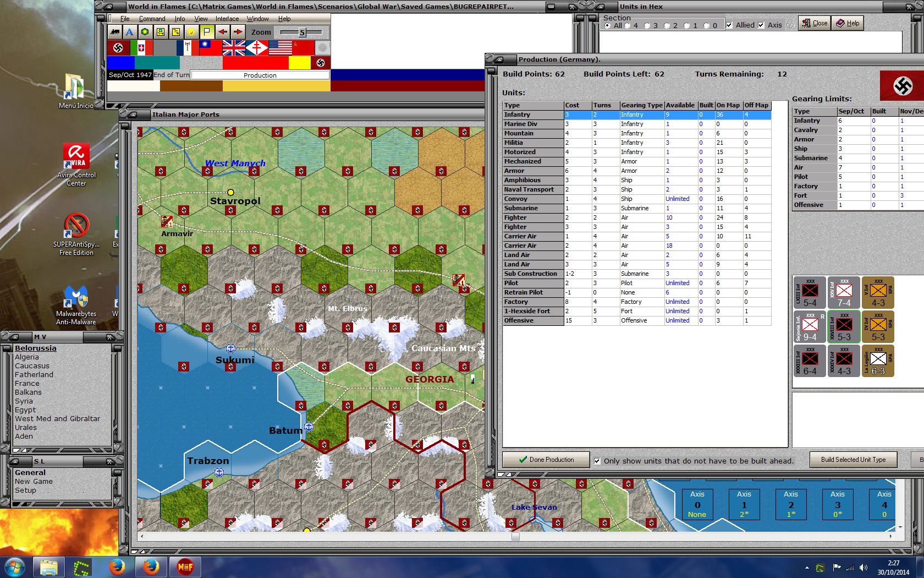Viewport: 924px width, 578px height.
Task: Select the United States flag in the country bar
Action: [x=280, y=48]
